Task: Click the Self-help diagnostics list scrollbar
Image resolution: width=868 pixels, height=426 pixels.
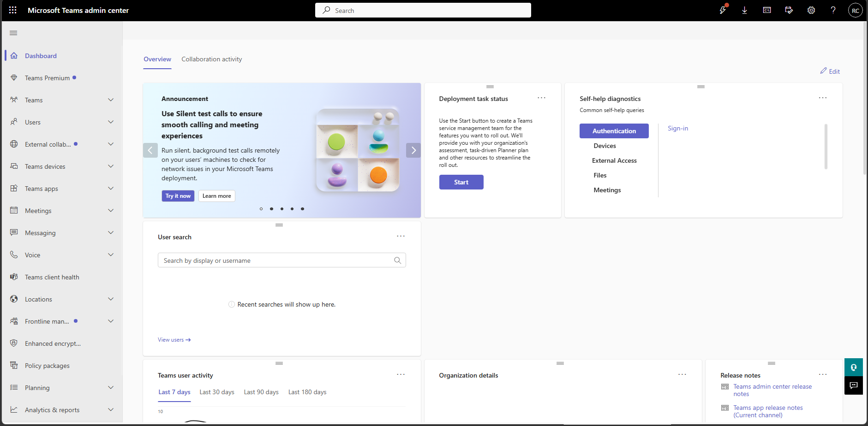Action: [826, 147]
